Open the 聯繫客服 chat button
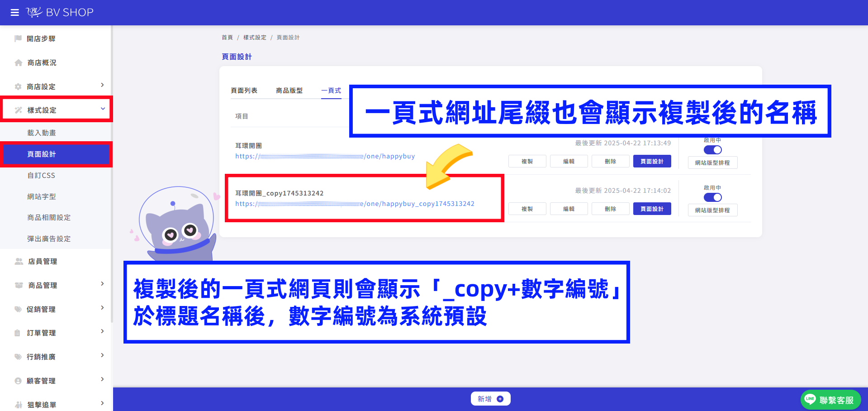 coord(830,400)
